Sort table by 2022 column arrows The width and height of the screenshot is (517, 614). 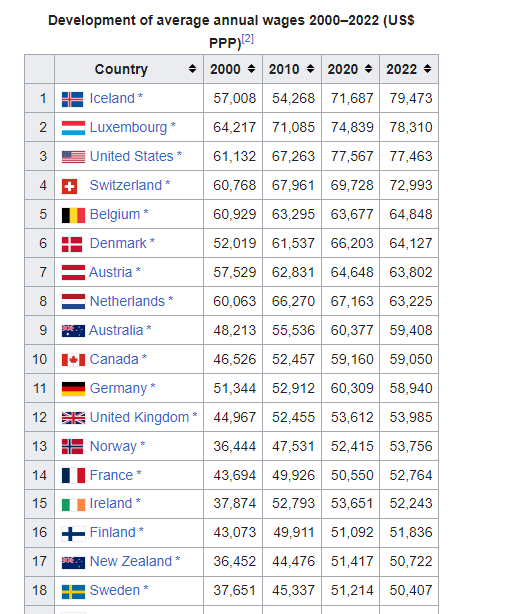(x=427, y=69)
